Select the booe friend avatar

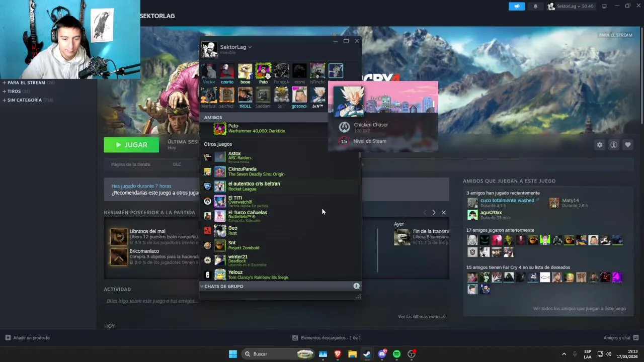click(x=245, y=71)
